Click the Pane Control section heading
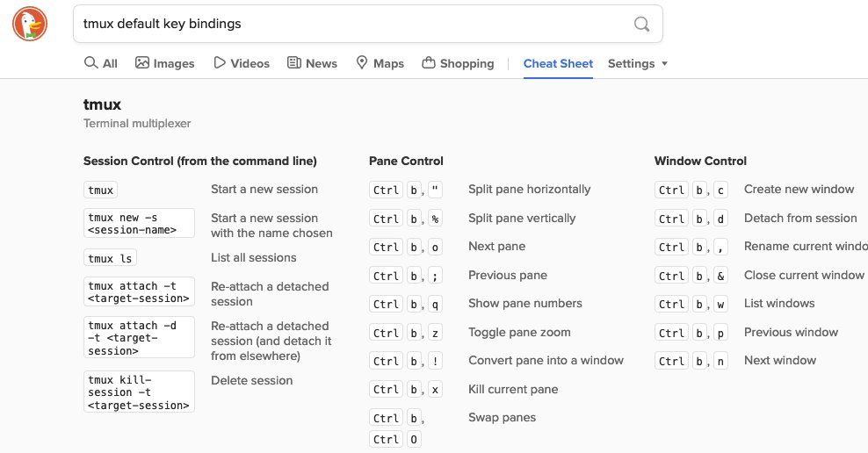 pos(406,161)
